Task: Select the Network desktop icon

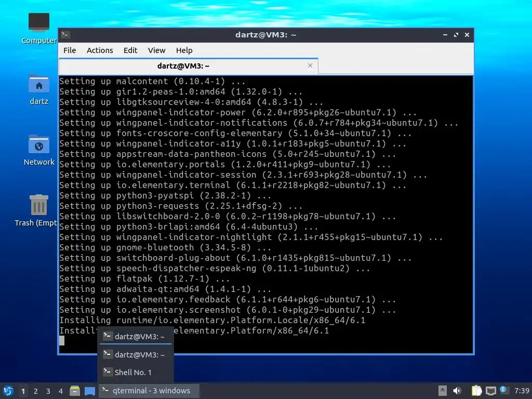Action: tap(38, 150)
